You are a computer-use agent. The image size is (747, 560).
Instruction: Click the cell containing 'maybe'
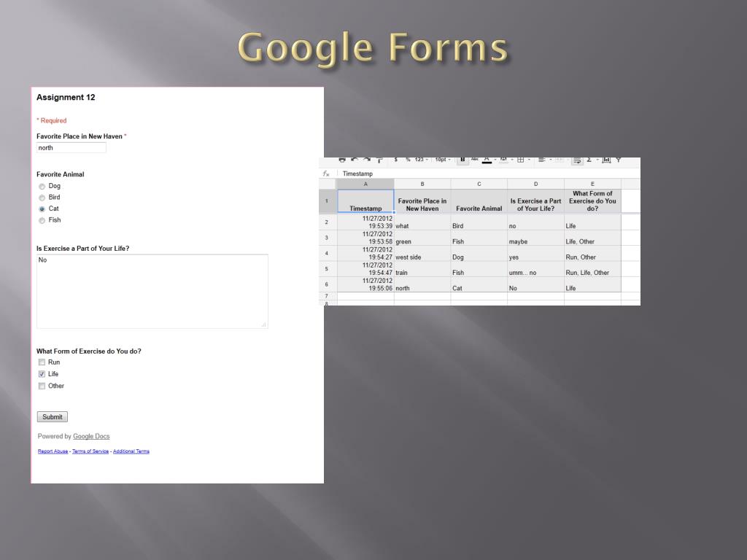tap(535, 238)
